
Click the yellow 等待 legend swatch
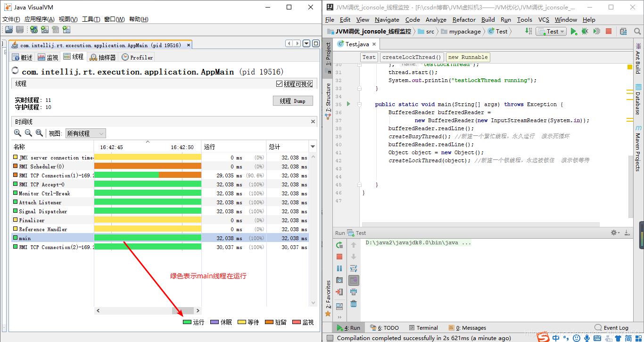coord(241,322)
